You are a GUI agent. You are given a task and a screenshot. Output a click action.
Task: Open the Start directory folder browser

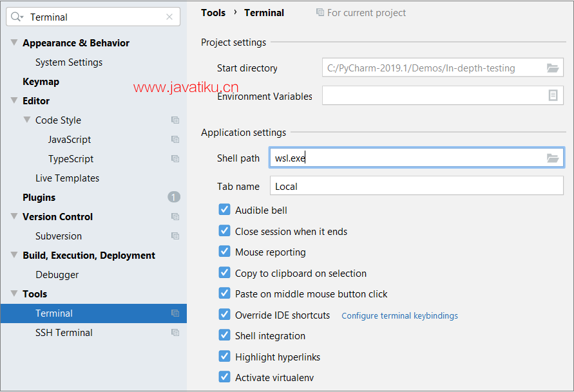553,67
